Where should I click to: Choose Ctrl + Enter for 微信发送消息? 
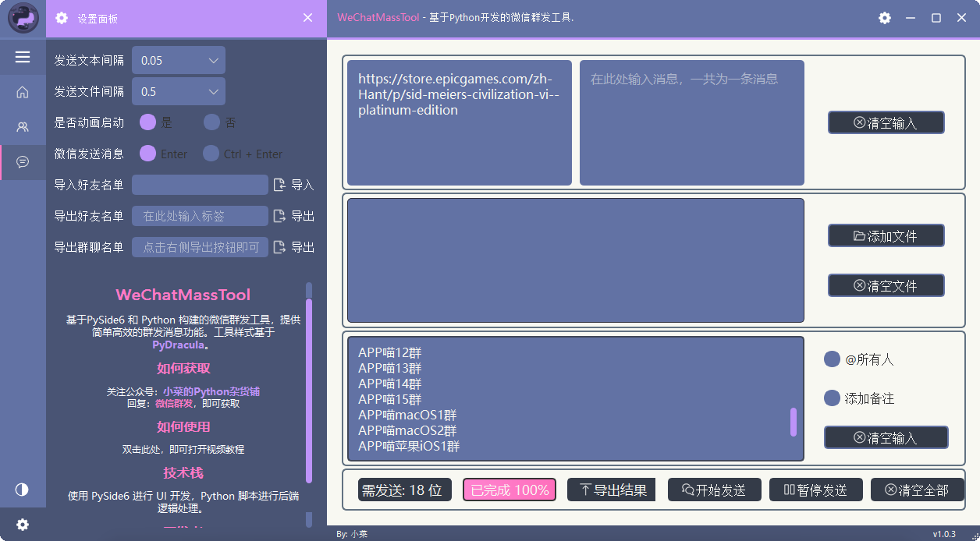(x=211, y=154)
